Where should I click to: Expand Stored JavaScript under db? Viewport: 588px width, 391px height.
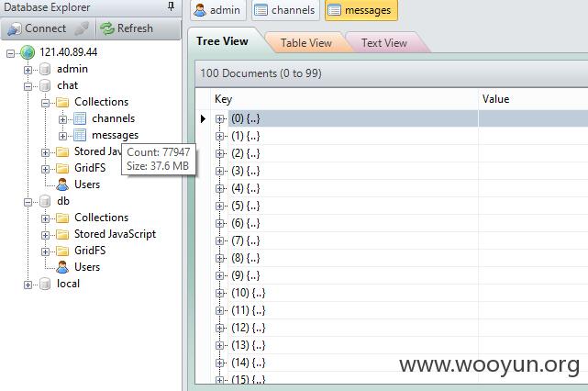(x=45, y=235)
